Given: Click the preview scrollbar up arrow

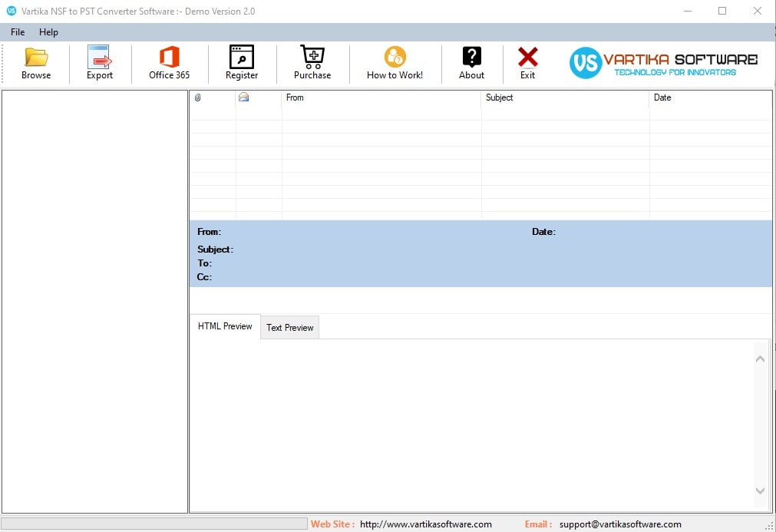Looking at the screenshot, I should [760, 359].
